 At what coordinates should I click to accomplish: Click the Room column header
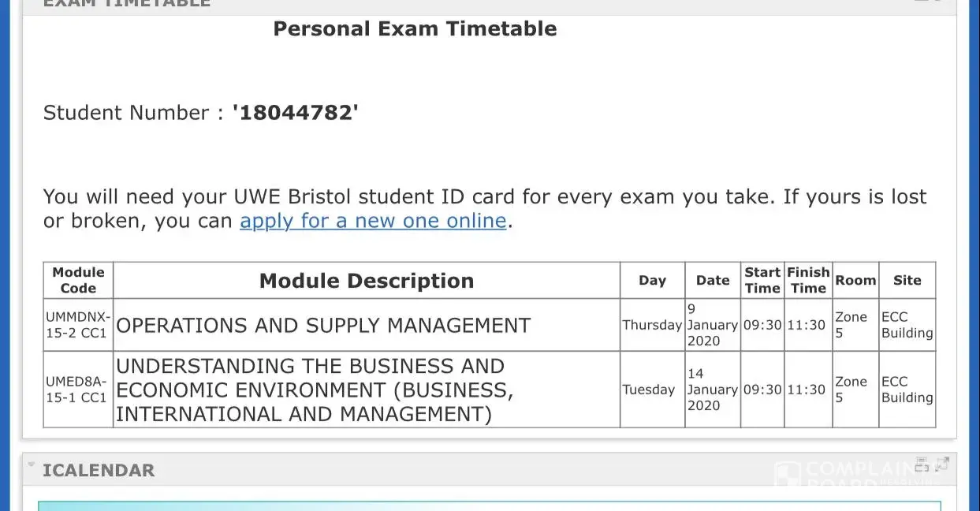855,280
